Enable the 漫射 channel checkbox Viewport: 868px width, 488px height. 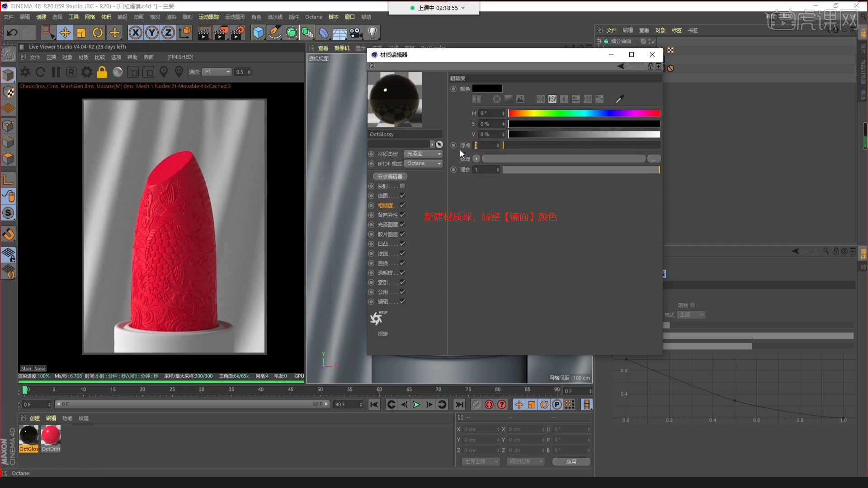(x=402, y=186)
